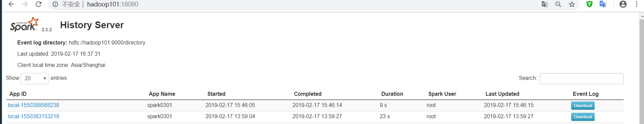This screenshot has width=644, height=124.
Task: Open the green shield extension
Action: coord(590,4)
